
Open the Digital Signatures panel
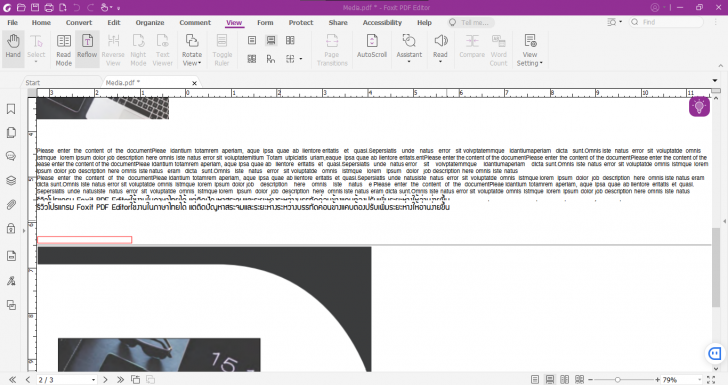point(11,281)
